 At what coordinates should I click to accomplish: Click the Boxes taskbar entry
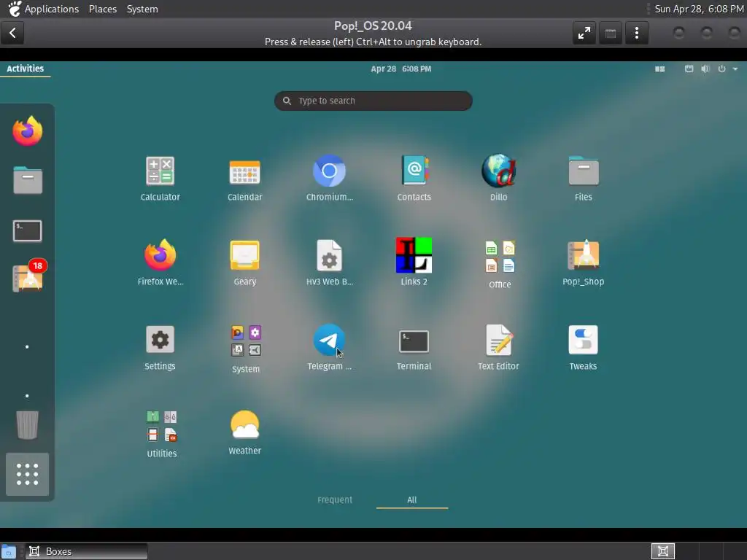[86, 551]
